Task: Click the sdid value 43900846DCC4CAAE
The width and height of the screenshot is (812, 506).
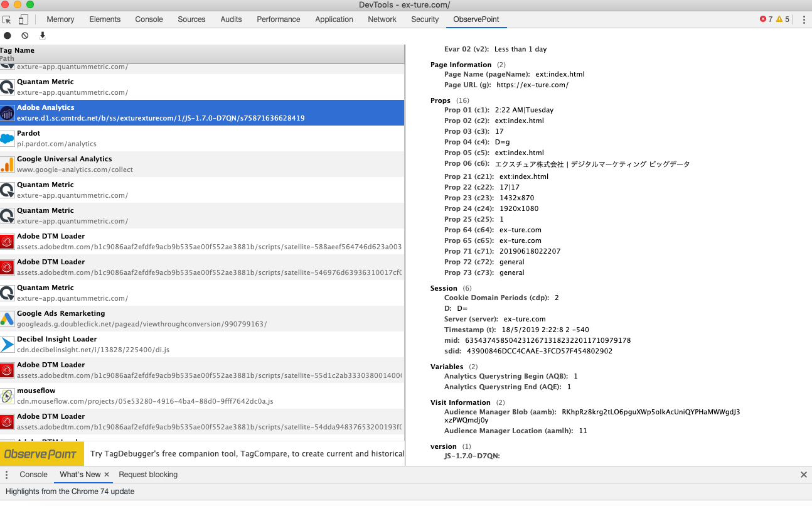Action: pyautogui.click(x=540, y=351)
